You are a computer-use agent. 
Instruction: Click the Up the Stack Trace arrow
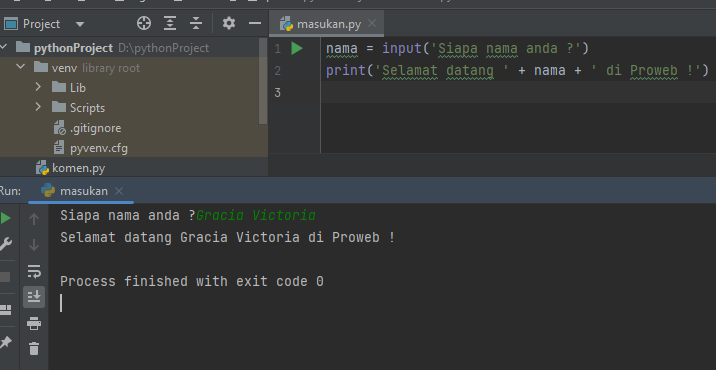click(34, 219)
